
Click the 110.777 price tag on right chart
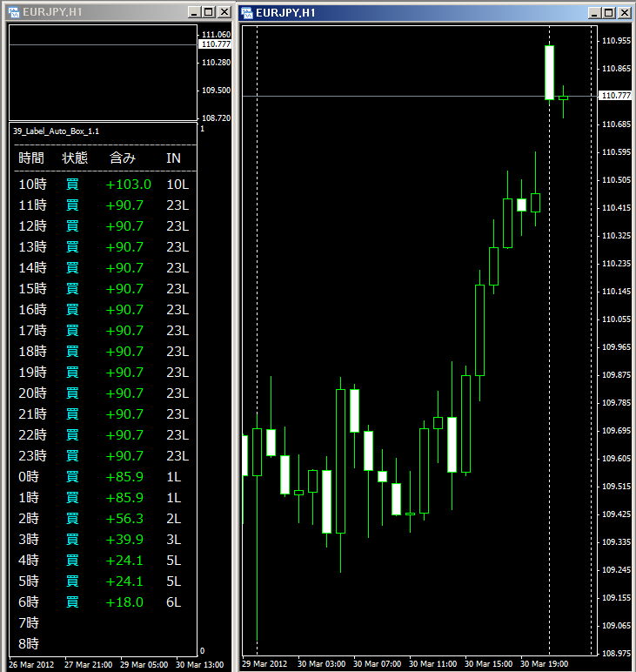point(615,96)
